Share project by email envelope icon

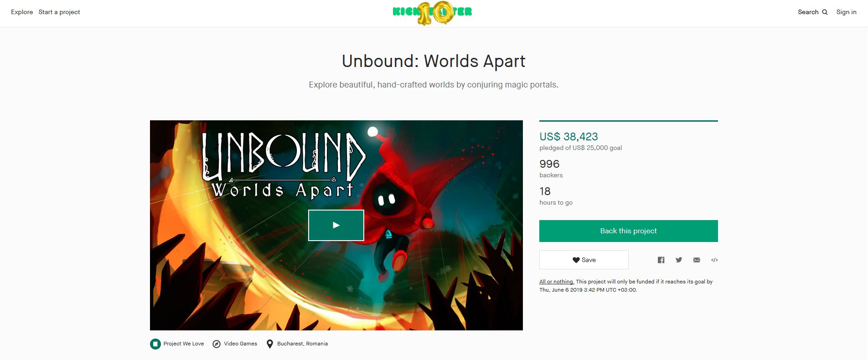tap(697, 260)
